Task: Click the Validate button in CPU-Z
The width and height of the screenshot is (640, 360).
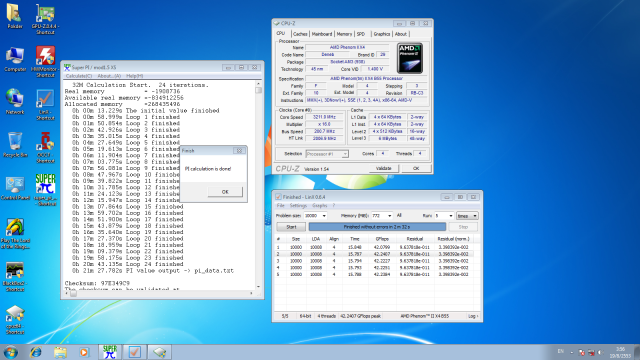Action: coord(384,168)
